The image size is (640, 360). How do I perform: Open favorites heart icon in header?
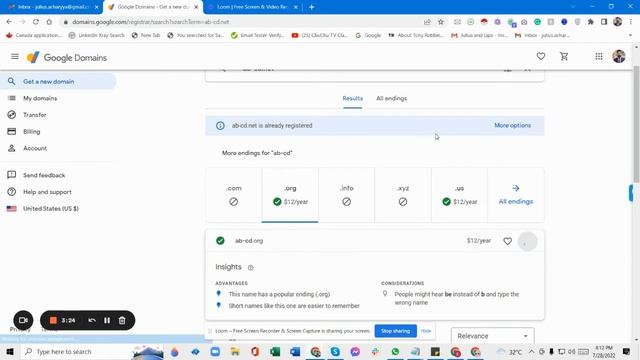541,57
